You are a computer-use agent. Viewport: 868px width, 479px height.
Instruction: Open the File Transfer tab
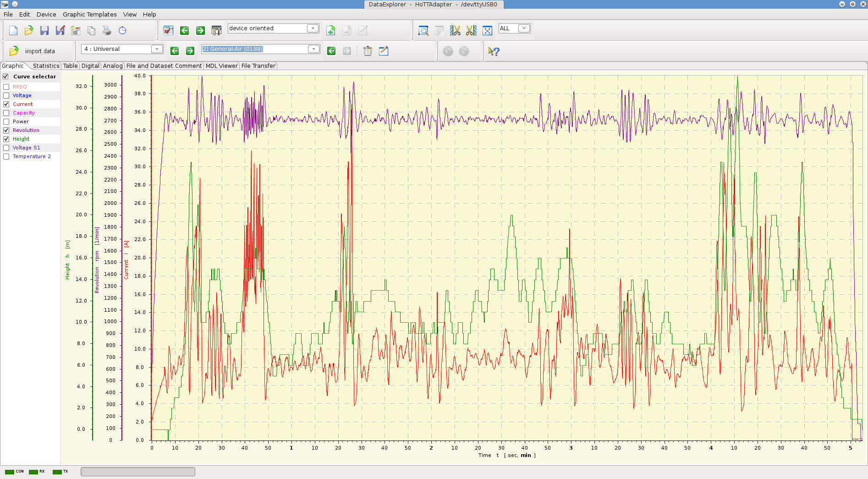point(258,66)
